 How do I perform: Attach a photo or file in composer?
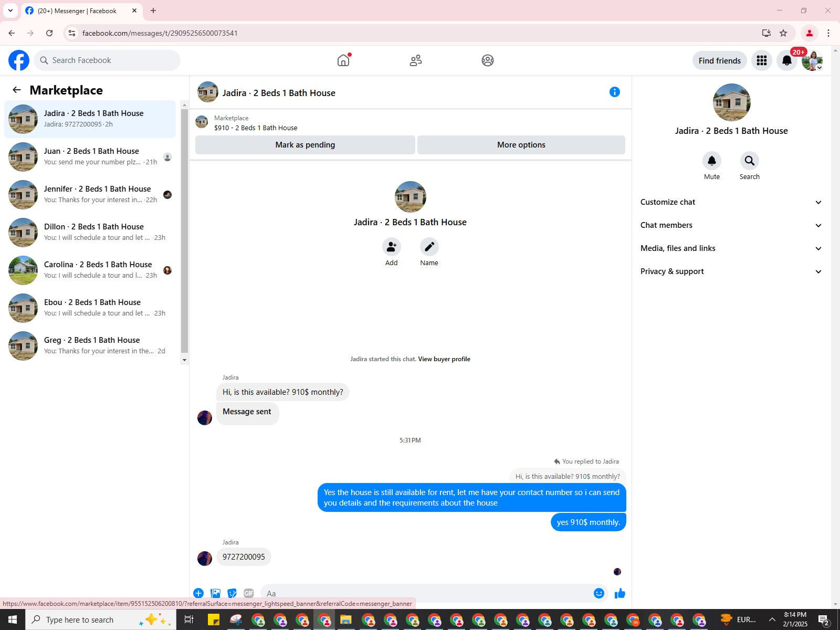215,593
